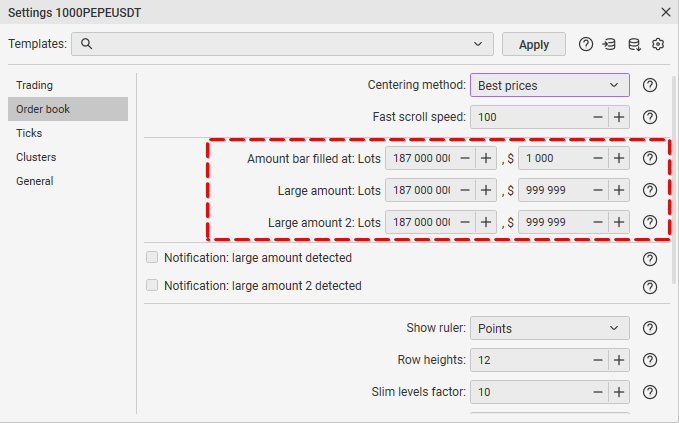Screen dimensions: 679x423
Task: Click the help icon next to Apply
Action: 586,44
